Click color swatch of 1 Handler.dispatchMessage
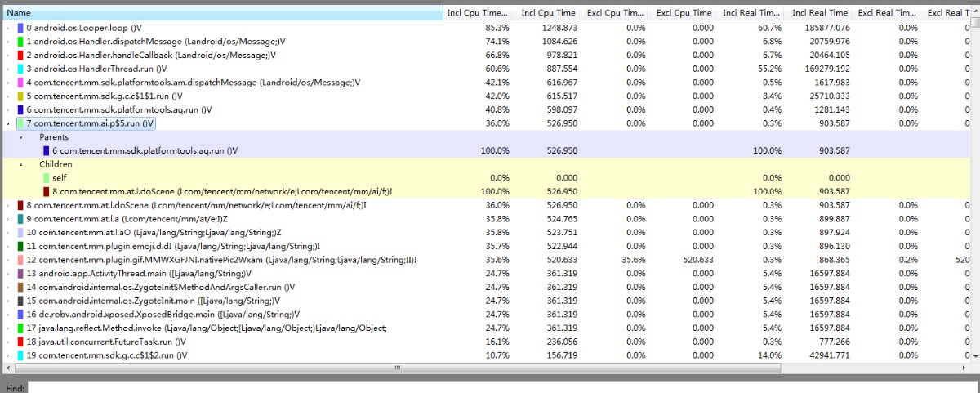This screenshot has width=980, height=393. tap(20, 41)
